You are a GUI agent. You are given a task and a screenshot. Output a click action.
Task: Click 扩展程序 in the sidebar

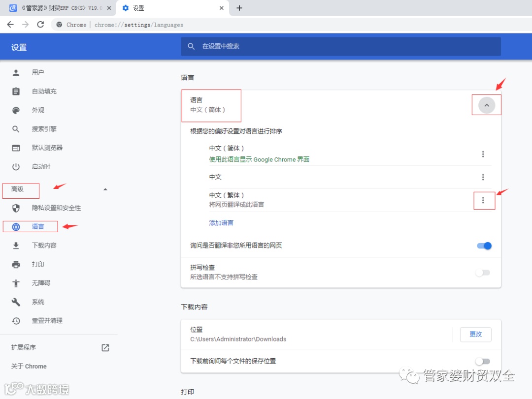point(24,347)
